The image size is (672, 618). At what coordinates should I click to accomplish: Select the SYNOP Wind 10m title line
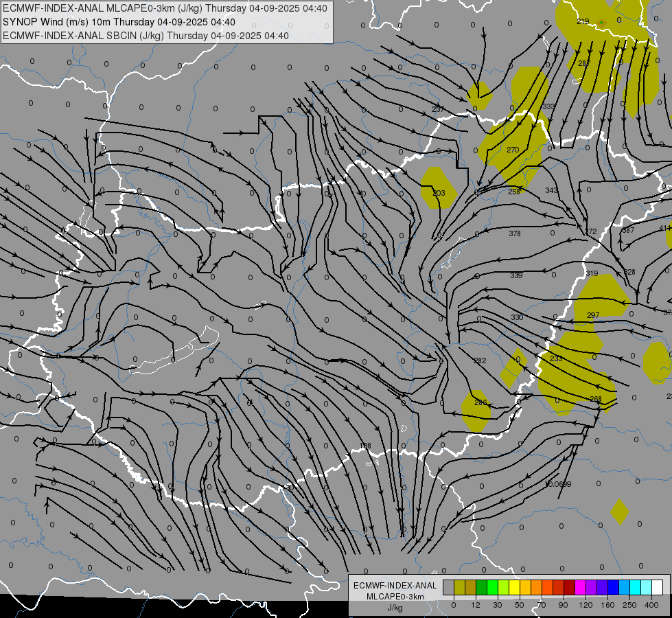click(x=119, y=22)
